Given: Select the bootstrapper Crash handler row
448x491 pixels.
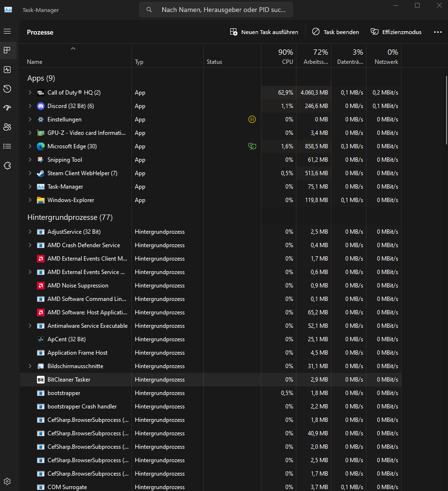Looking at the screenshot, I should coord(210,407).
